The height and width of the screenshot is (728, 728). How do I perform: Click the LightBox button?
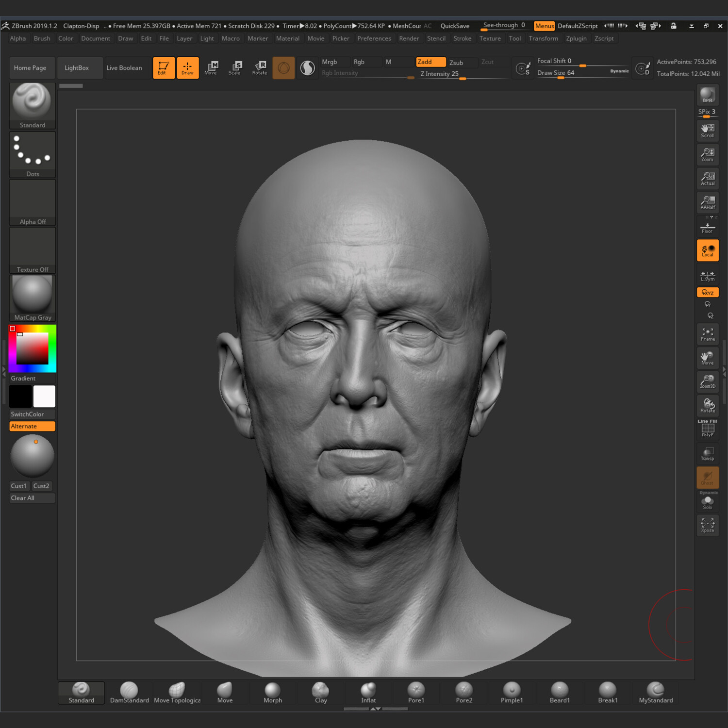pos(77,68)
